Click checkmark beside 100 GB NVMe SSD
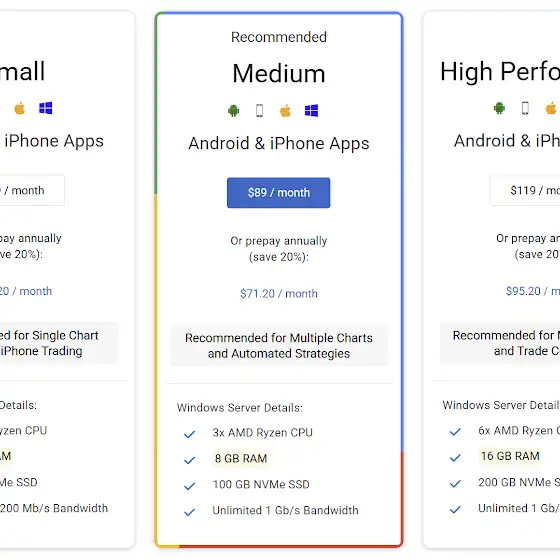The image size is (560, 560). [x=190, y=486]
